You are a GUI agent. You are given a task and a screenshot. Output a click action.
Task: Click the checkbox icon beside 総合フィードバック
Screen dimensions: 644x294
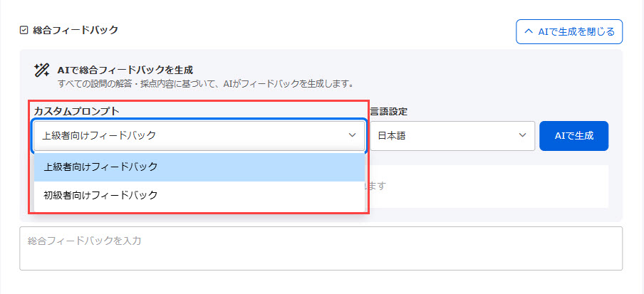tap(24, 31)
